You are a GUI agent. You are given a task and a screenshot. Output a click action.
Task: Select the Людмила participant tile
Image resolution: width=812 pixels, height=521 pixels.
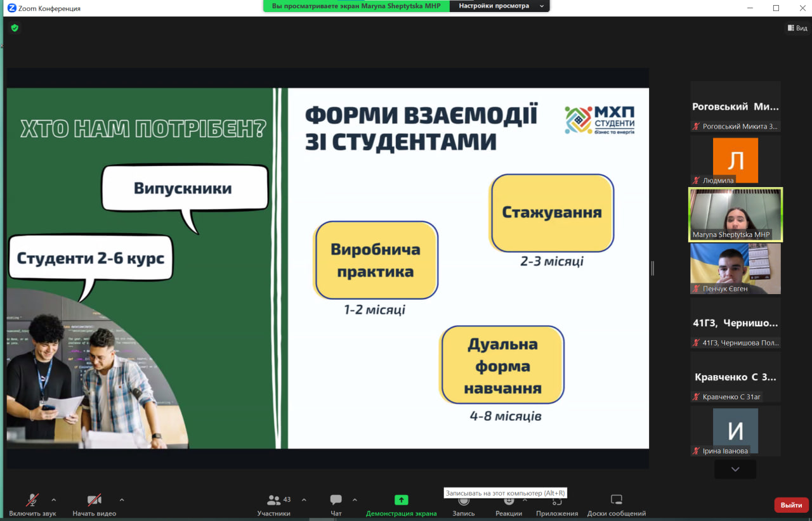coord(736,160)
